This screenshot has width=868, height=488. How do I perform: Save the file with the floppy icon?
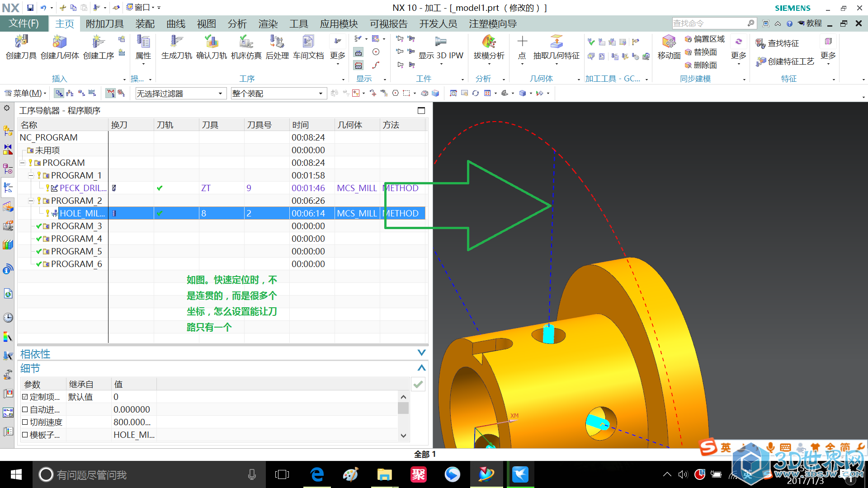(30, 8)
